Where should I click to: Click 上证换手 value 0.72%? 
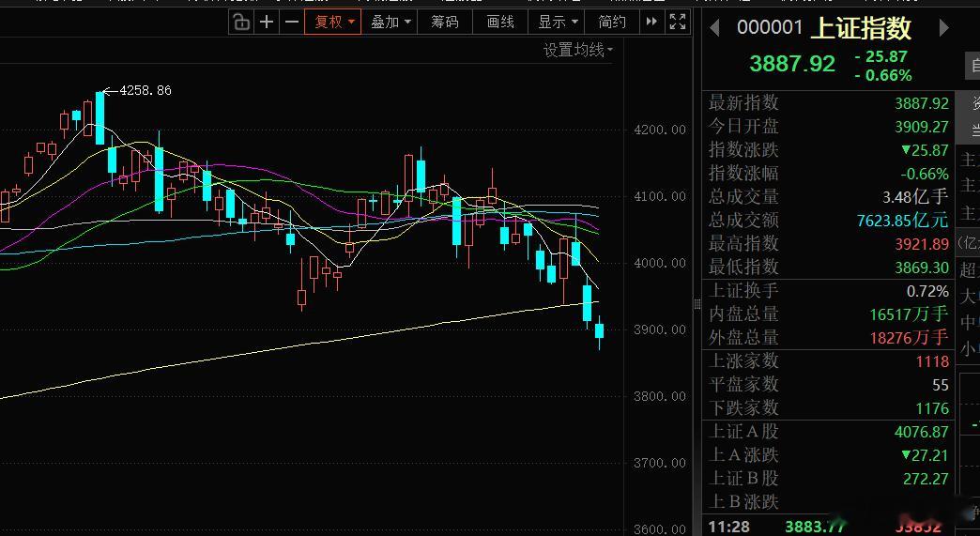pyautogui.click(x=927, y=291)
